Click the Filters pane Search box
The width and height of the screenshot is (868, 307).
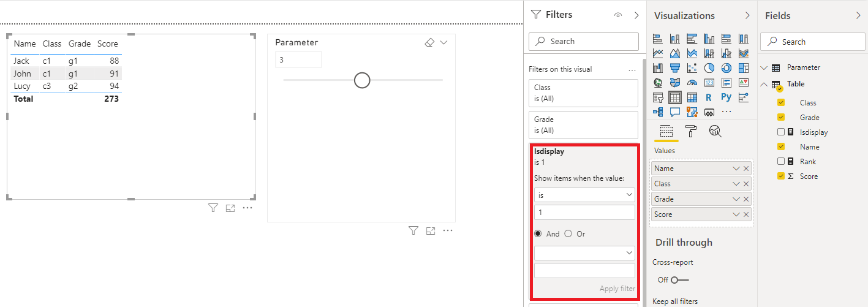pos(583,41)
